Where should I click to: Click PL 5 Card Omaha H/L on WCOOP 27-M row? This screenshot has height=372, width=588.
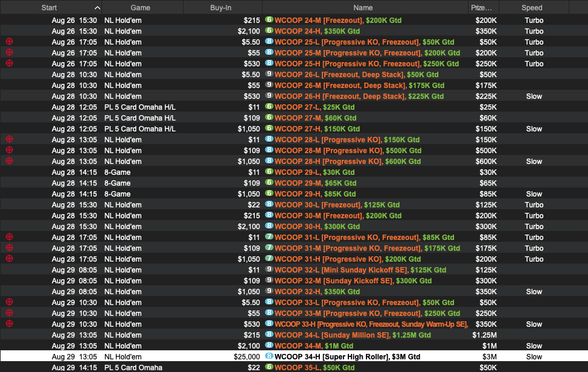(140, 118)
